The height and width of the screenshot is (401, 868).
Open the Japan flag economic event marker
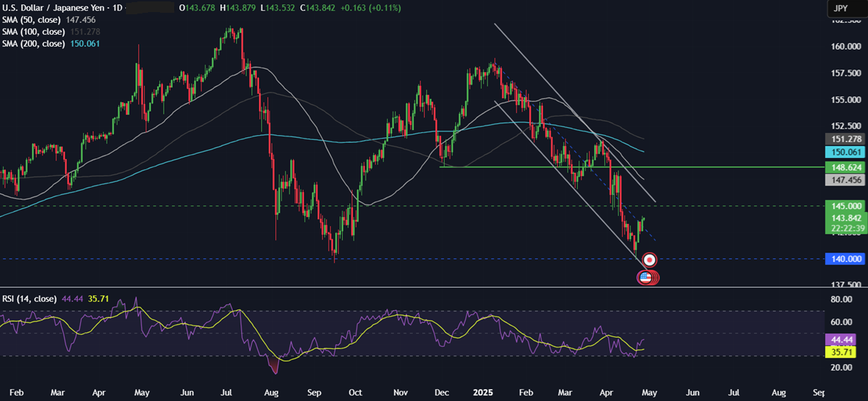(649, 260)
